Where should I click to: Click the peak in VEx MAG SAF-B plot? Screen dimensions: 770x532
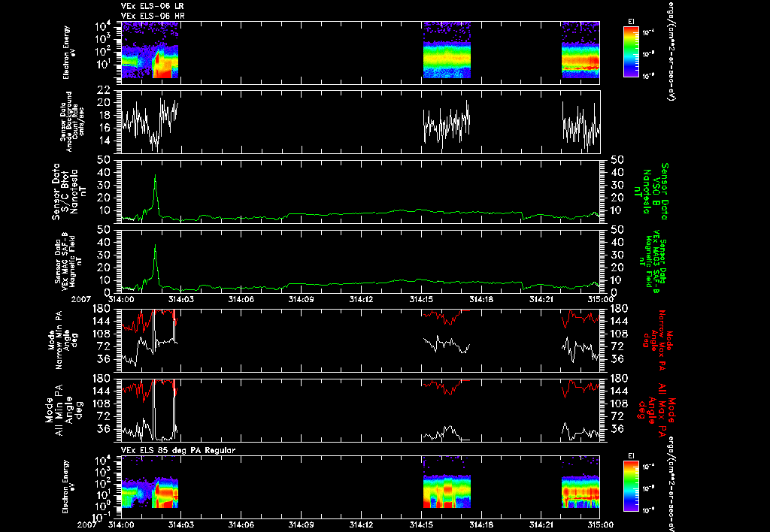click(x=155, y=246)
